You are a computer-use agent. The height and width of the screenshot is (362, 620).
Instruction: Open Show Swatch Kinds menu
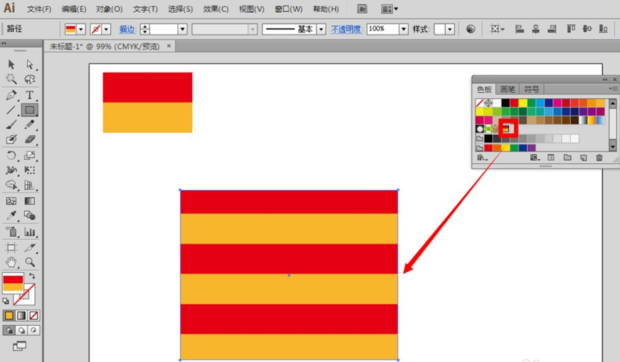coord(535,158)
